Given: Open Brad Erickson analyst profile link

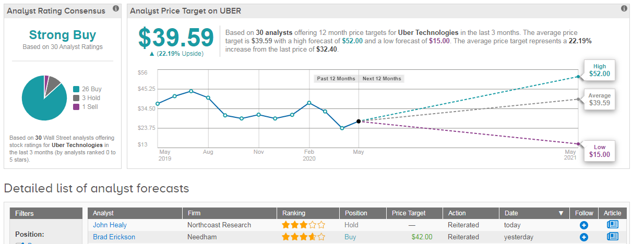Looking at the screenshot, I should (114, 237).
